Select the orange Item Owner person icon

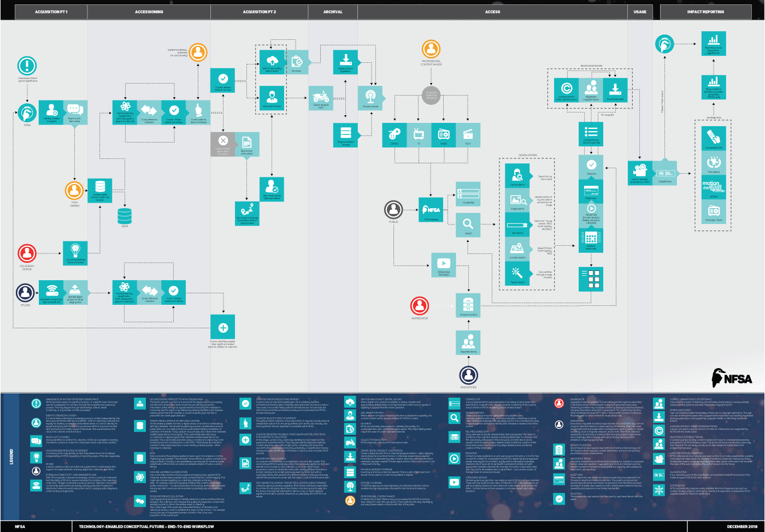tap(74, 191)
